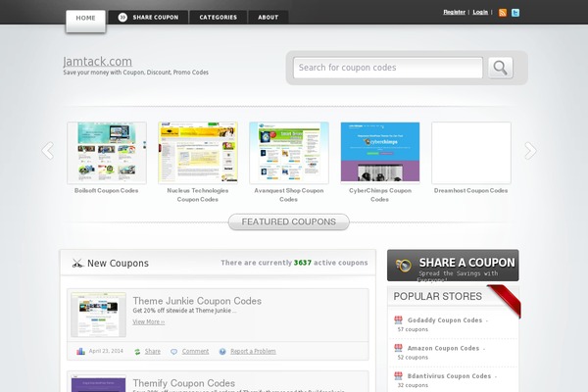Click the RSS feed icon

click(503, 13)
